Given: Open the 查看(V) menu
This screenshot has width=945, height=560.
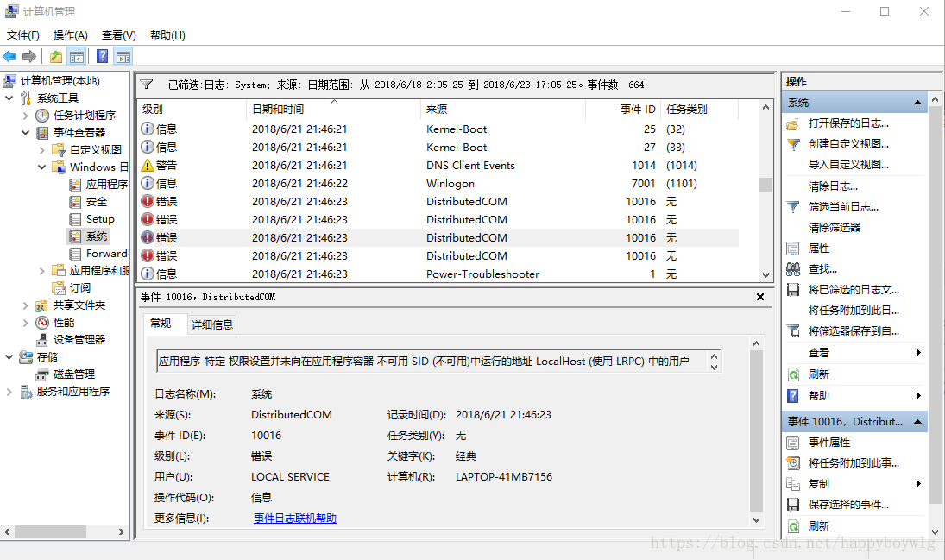Looking at the screenshot, I should click(x=119, y=35).
